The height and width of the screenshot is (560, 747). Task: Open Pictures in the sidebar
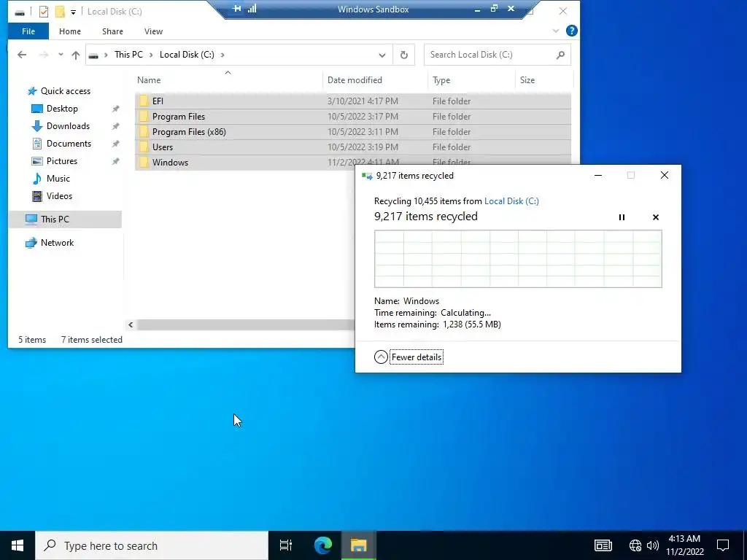(61, 161)
